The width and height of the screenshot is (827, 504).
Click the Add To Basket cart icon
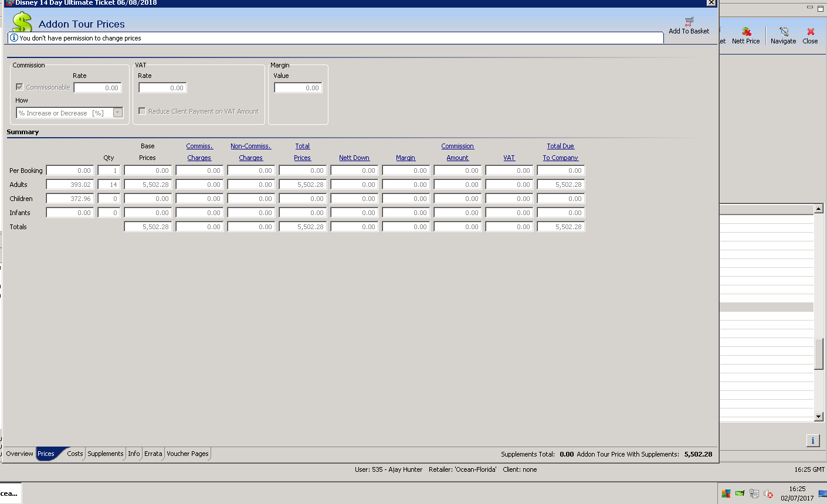[689, 21]
